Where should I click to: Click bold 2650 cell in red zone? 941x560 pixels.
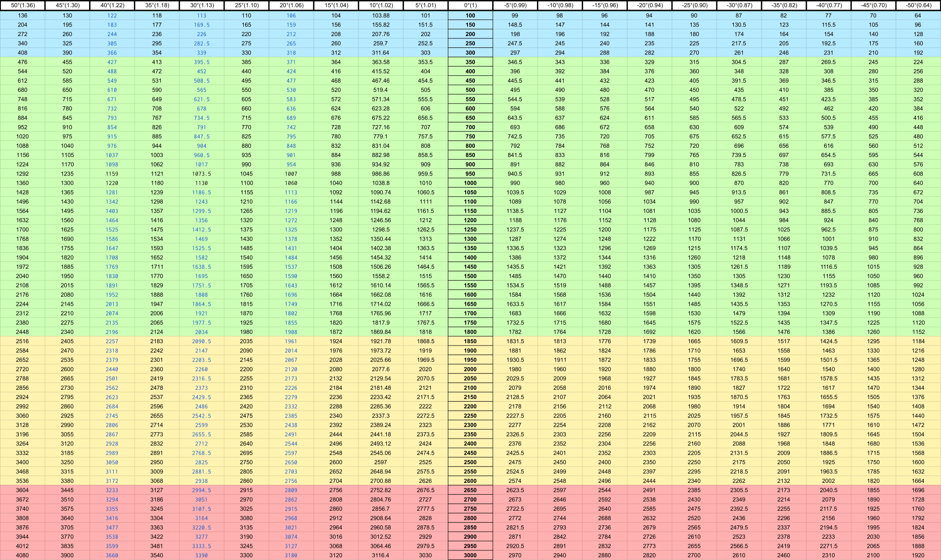pos(470,490)
